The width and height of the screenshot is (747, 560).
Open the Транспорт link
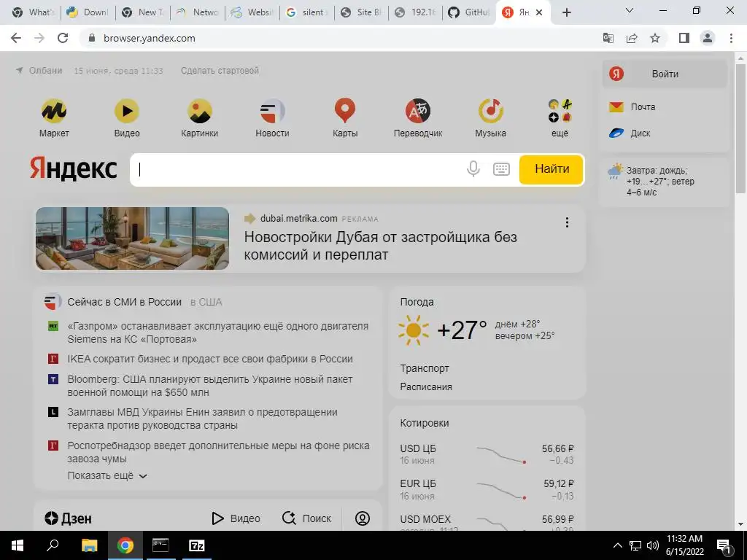(x=425, y=368)
